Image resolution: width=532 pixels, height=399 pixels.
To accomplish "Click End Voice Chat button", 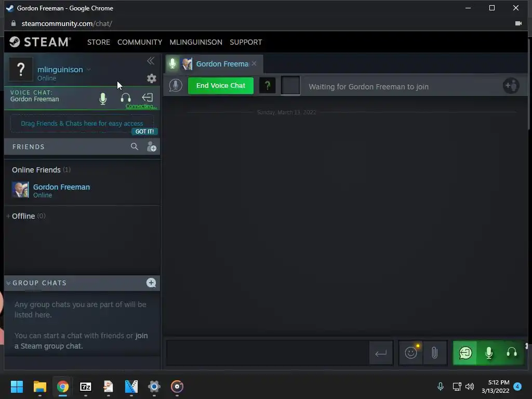I will coord(220,86).
